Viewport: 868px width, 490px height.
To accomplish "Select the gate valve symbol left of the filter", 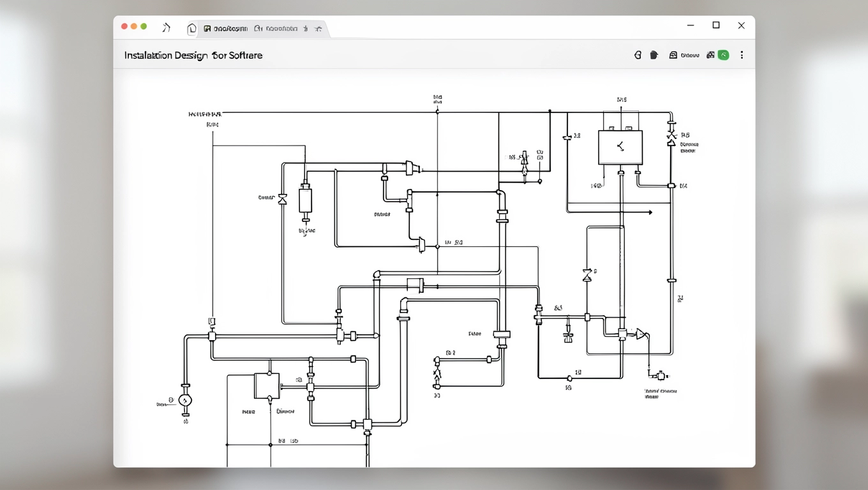I will (x=283, y=199).
